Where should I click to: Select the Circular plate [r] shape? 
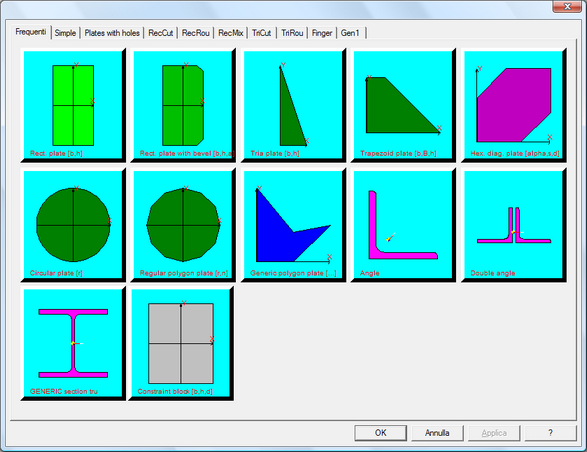[73, 225]
